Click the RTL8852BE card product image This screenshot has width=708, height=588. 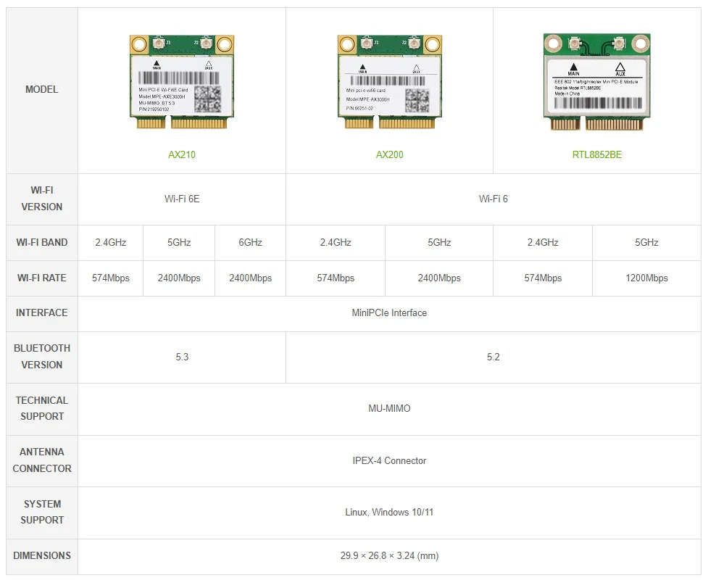click(x=596, y=81)
